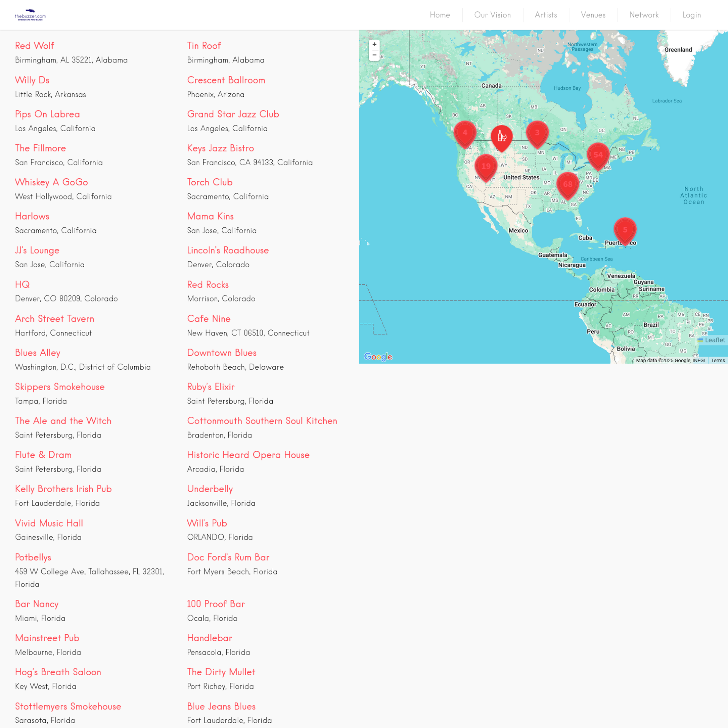
Task: Select the HQ venue
Action: (22, 285)
